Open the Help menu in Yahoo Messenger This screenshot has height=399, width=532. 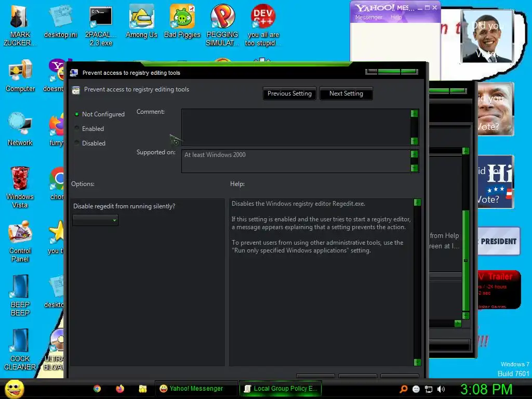[396, 17]
